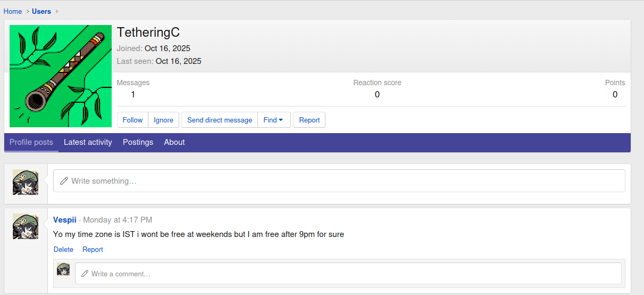Open the Postings tab

pyautogui.click(x=138, y=142)
